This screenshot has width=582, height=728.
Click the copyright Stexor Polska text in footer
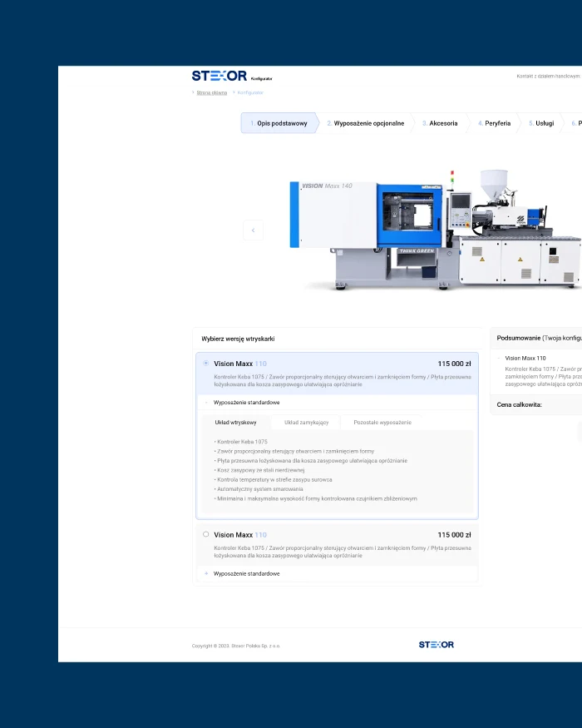pos(236,646)
